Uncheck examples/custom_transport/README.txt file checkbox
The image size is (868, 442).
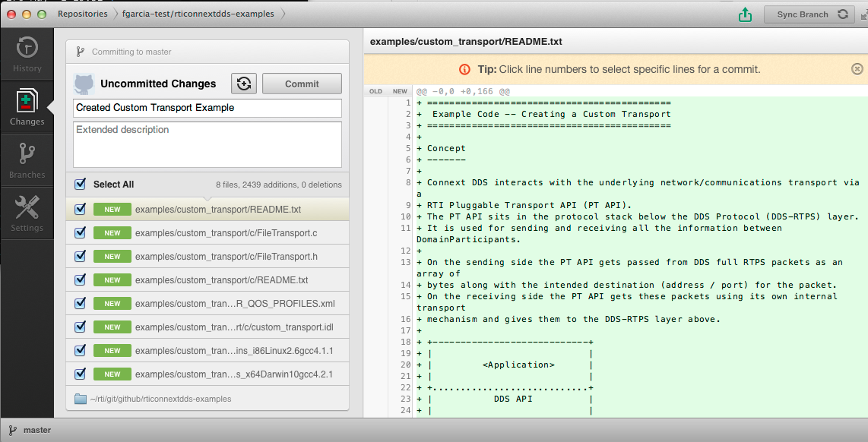point(80,209)
